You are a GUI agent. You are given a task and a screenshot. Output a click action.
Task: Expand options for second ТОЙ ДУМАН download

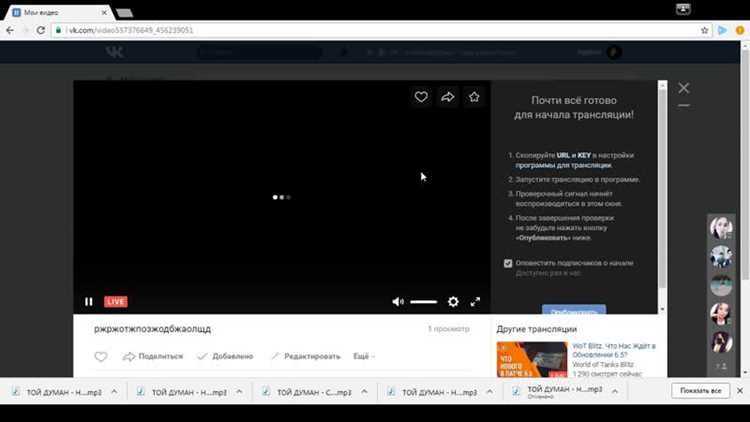pyautogui.click(x=239, y=391)
